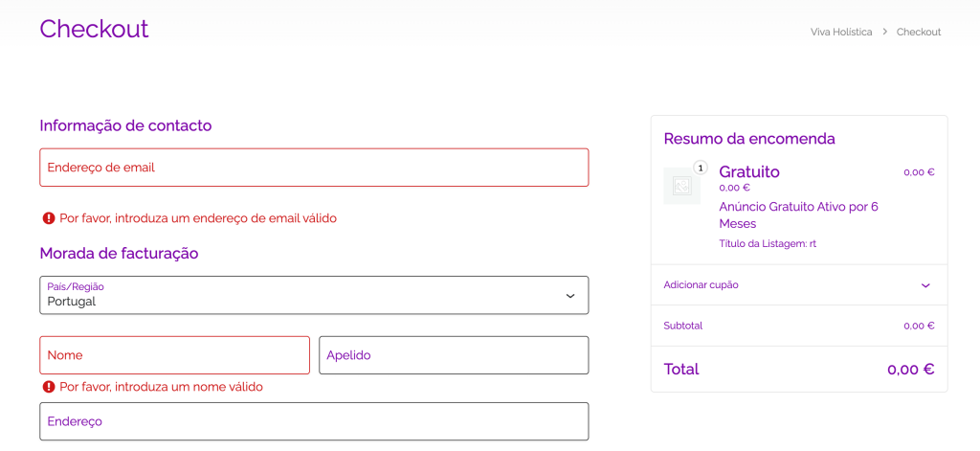The width and height of the screenshot is (980, 451).
Task: Click into the Nome input field
Action: click(174, 355)
